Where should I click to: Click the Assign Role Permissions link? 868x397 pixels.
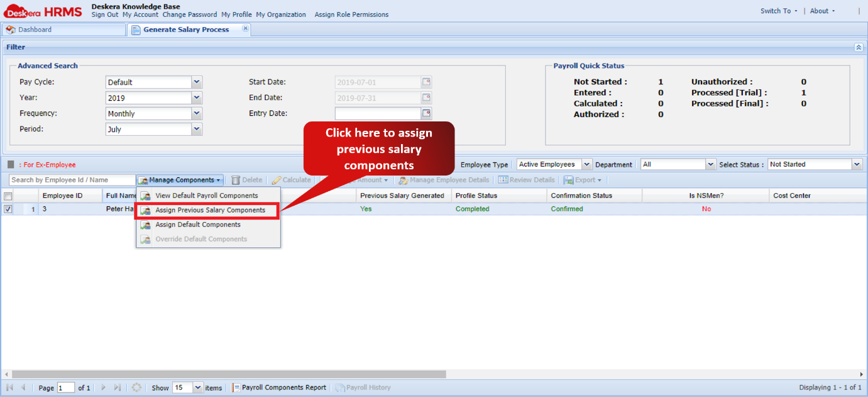[351, 14]
